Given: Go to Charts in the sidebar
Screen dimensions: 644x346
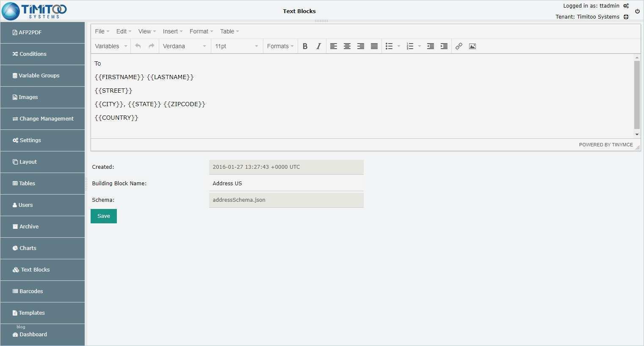Looking at the screenshot, I should coord(42,248).
